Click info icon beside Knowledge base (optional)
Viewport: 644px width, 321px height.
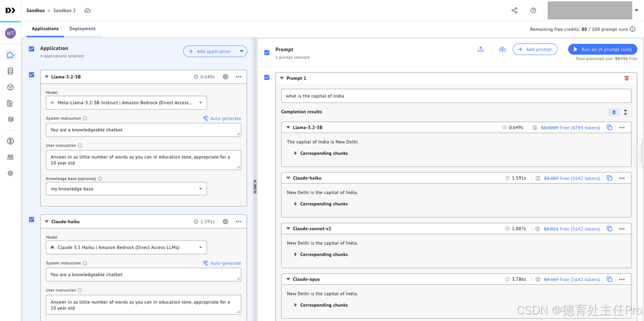100,179
